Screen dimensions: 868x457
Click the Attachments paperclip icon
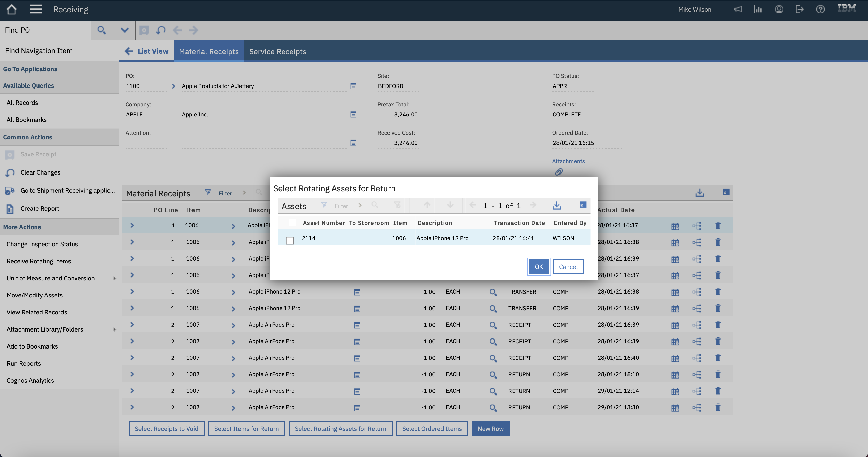click(x=559, y=172)
